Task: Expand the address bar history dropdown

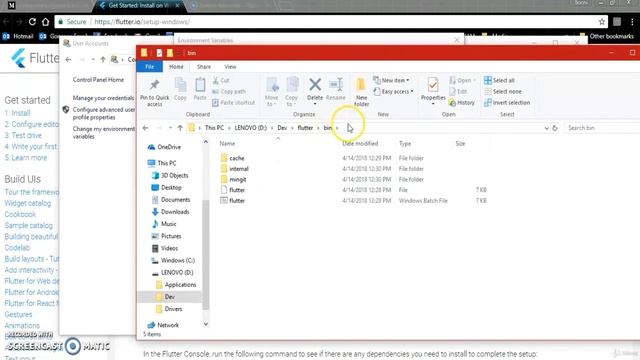Action: point(547,128)
